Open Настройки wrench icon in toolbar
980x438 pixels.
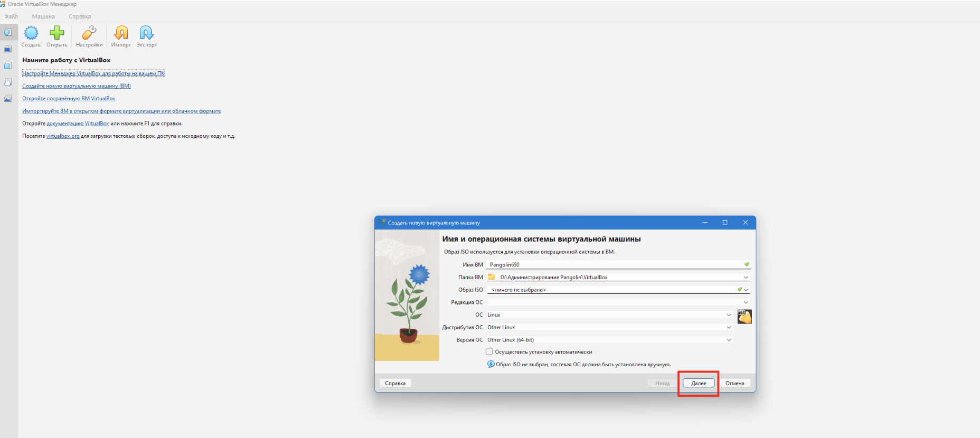[89, 33]
